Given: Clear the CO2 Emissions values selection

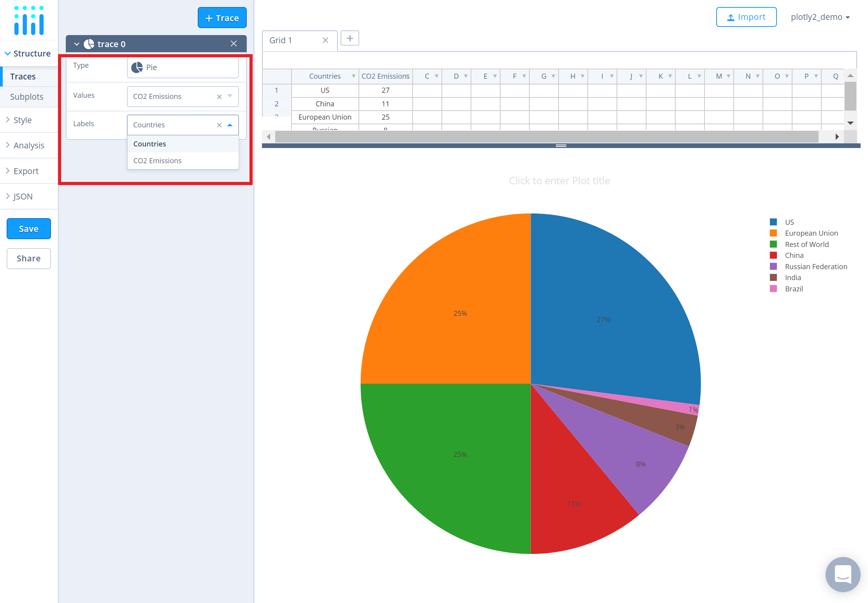Looking at the screenshot, I should pos(219,97).
